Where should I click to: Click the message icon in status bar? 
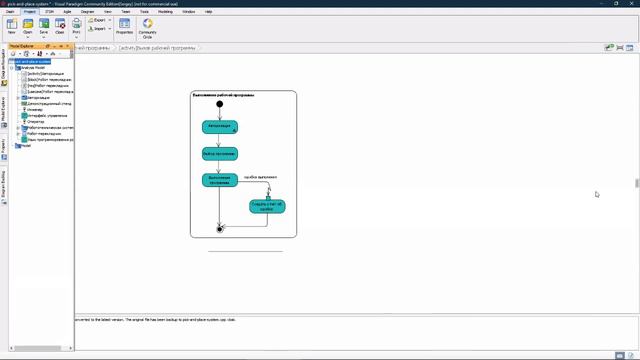point(620,356)
